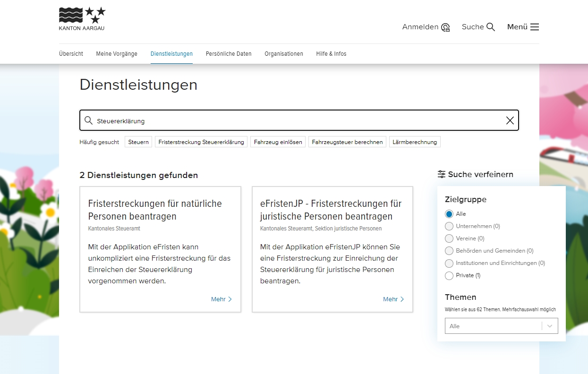Click the '2 Dienstleistungen gefunden' text
Screen dimensions: 588x374
click(139, 175)
